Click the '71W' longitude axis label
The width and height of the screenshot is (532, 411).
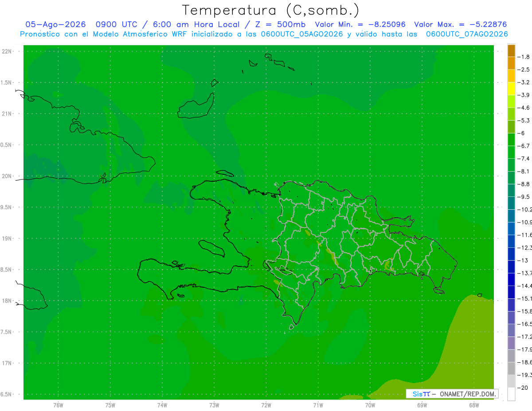tap(318, 405)
